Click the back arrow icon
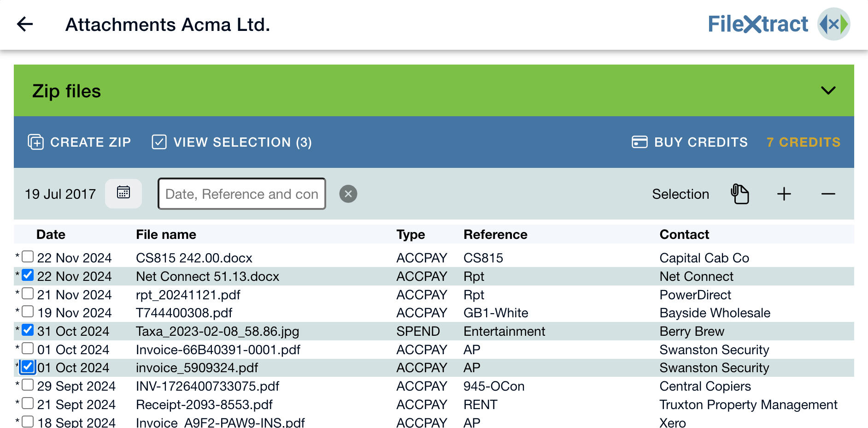 pos(25,24)
